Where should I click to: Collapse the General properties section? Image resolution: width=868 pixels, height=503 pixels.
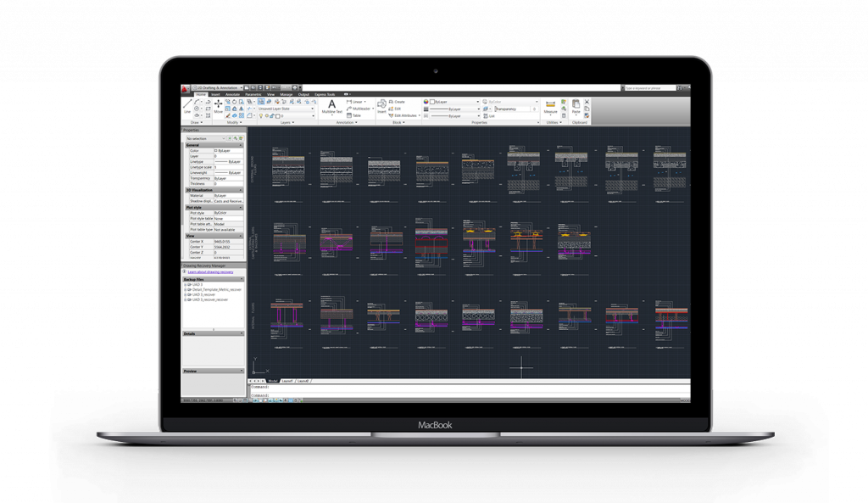(x=240, y=145)
